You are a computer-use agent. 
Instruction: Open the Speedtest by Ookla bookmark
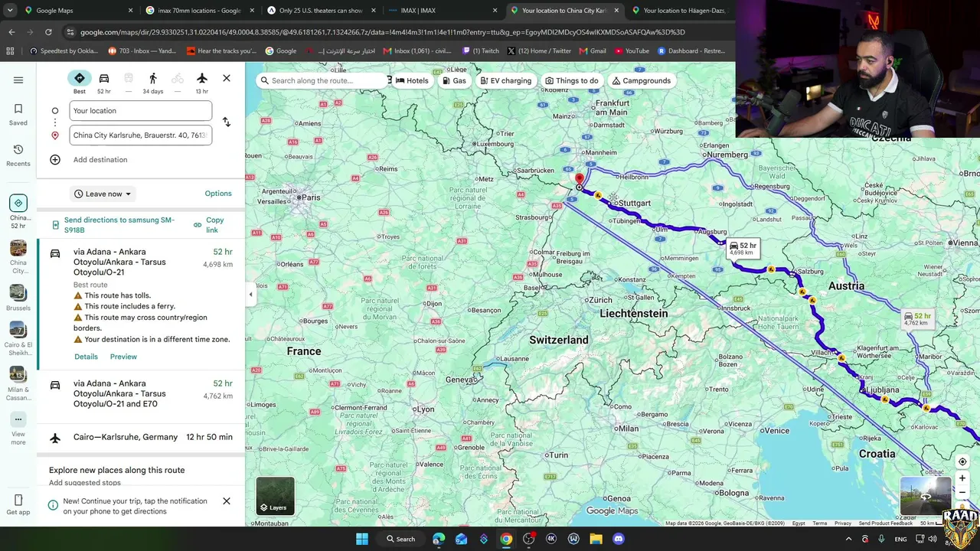click(x=64, y=51)
